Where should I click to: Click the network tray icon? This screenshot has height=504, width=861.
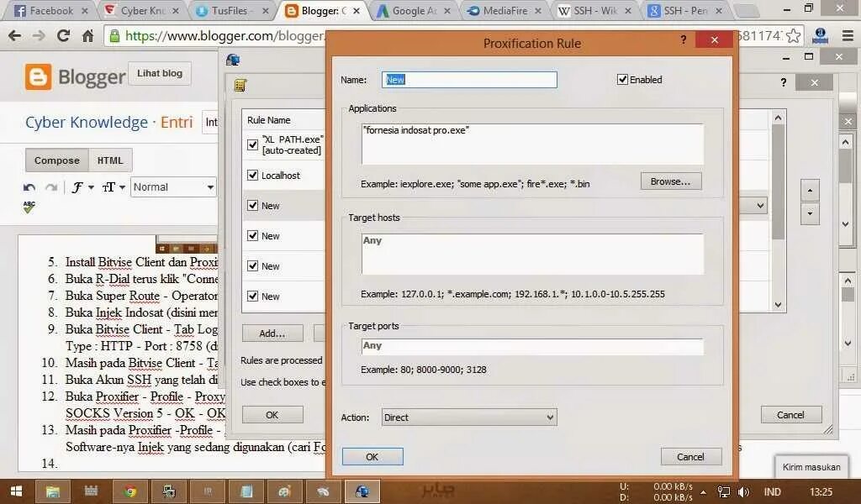coord(724,492)
